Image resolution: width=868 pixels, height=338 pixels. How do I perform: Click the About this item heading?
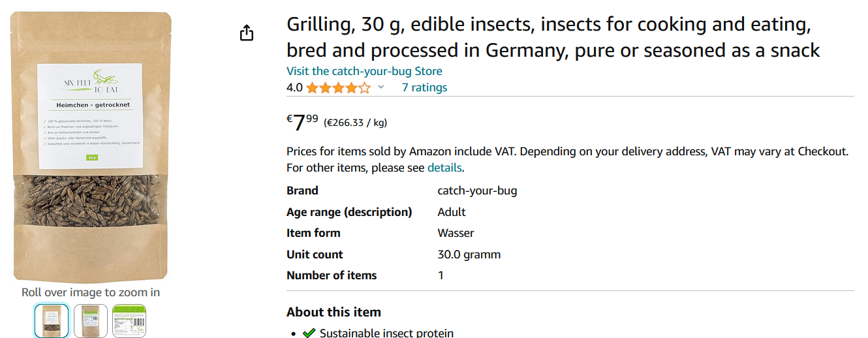click(x=333, y=312)
